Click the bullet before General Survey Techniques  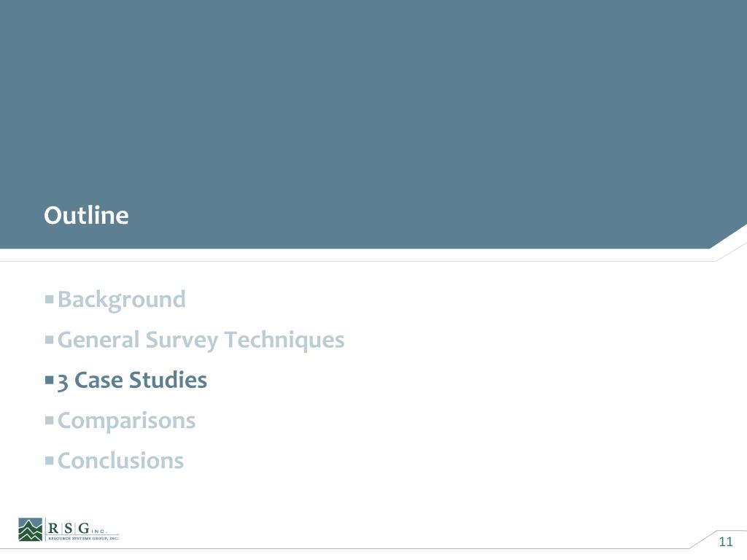pyautogui.click(x=49, y=340)
